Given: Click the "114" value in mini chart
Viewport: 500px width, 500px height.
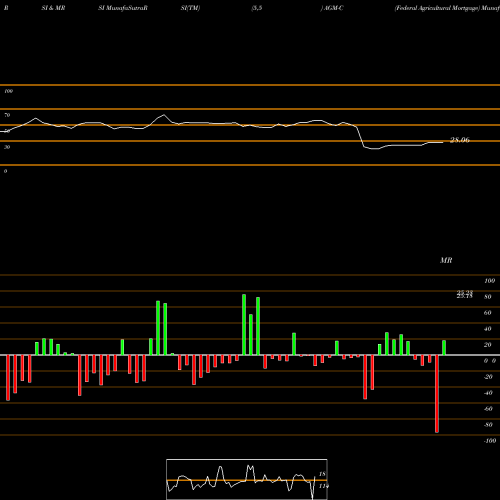Looking at the screenshot, I should tap(324, 486).
